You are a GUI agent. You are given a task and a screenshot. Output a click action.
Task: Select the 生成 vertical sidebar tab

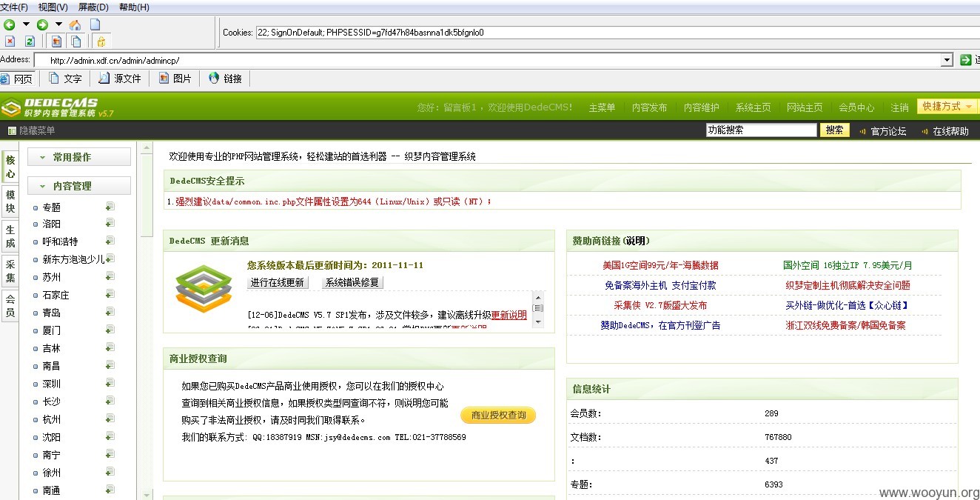(x=10, y=236)
